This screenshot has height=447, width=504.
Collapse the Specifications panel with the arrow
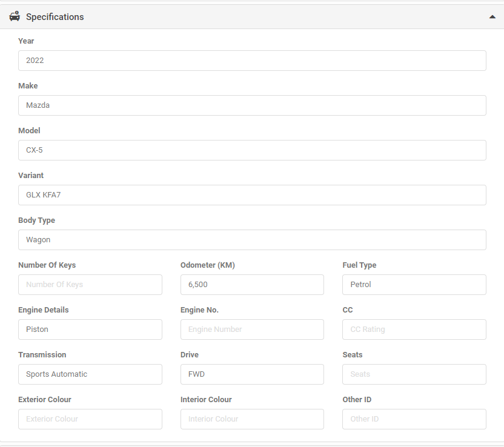492,17
